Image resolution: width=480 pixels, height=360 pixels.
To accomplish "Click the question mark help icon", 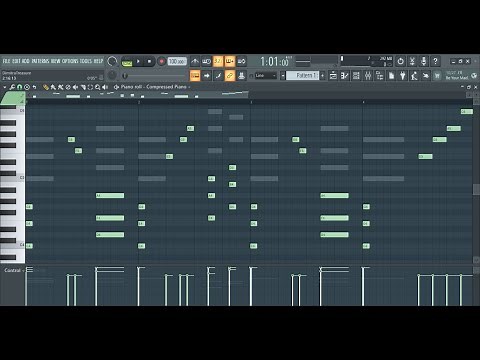I will (x=435, y=61).
